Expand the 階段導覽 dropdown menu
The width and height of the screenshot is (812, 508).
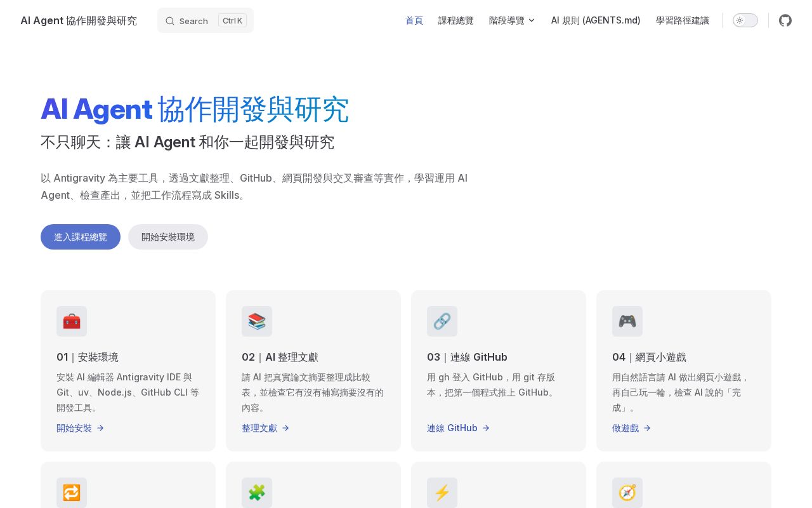tap(512, 20)
